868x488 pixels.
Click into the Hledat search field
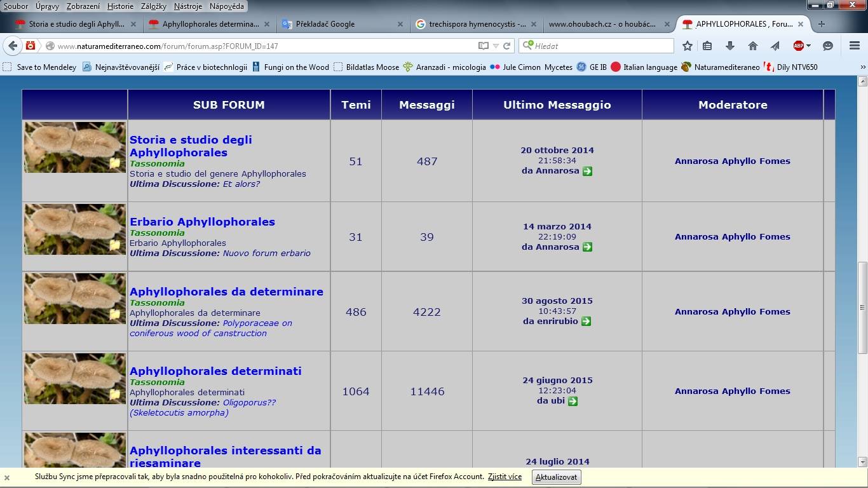[x=600, y=46]
